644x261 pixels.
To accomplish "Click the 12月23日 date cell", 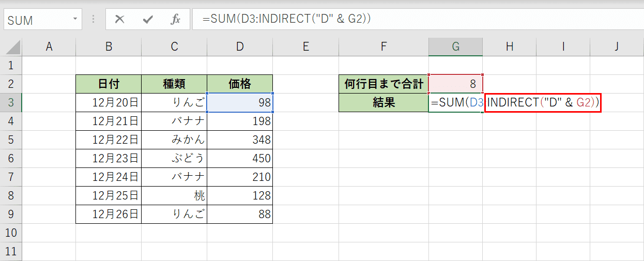I will [109, 158].
